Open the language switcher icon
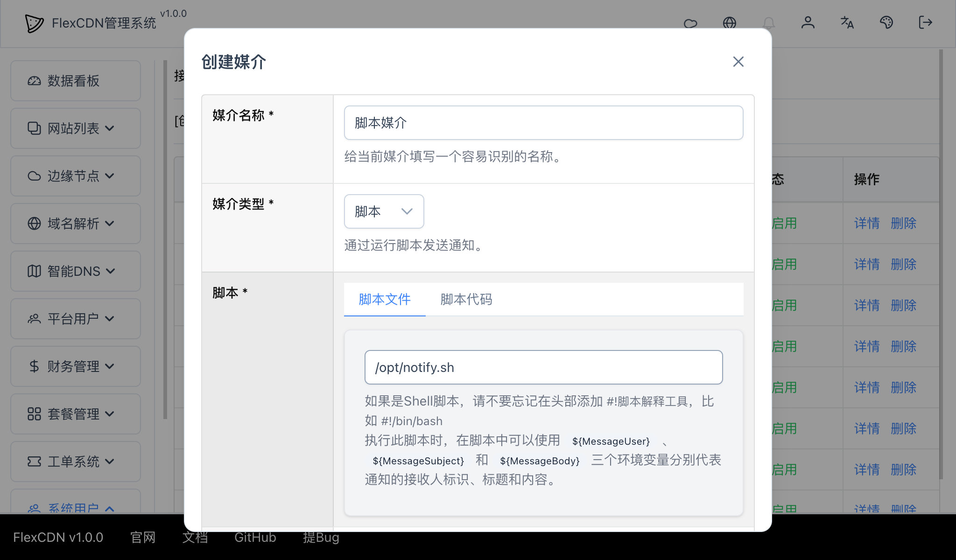Image resolution: width=956 pixels, height=560 pixels. coord(847,22)
